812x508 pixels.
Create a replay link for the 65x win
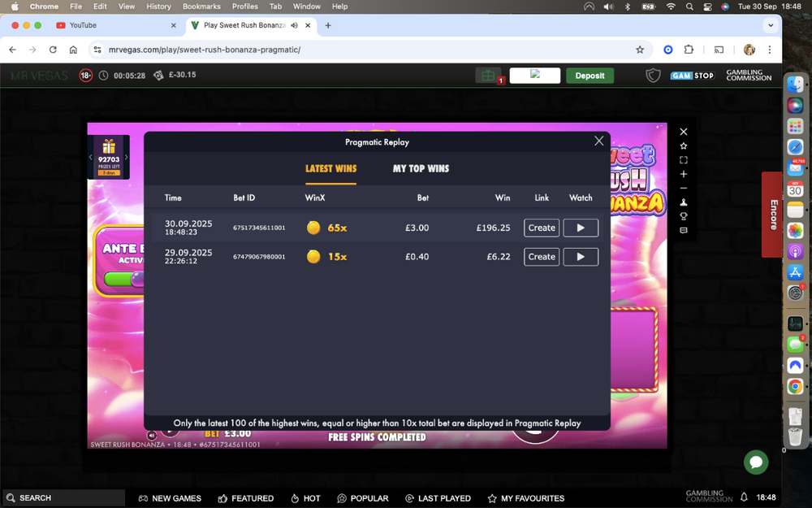pos(541,228)
